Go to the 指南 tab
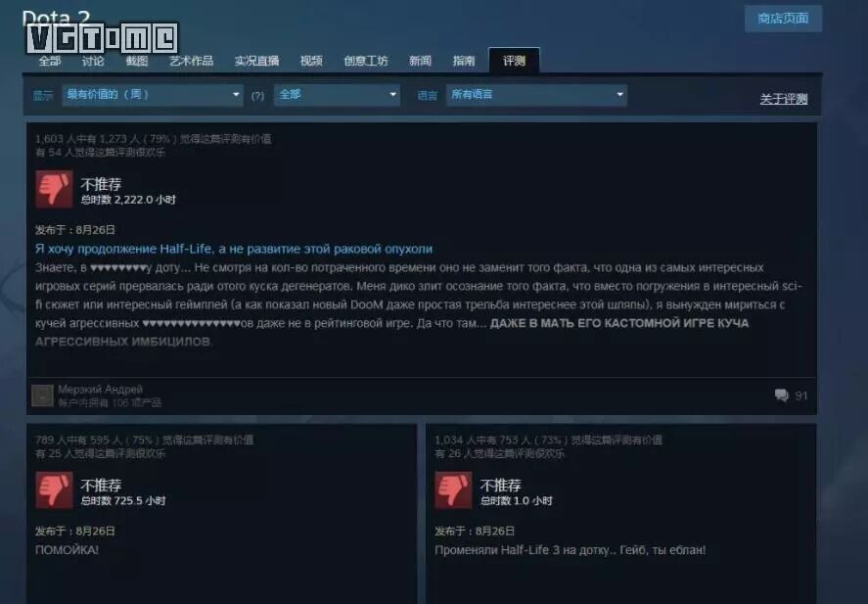The width and height of the screenshot is (868, 604). (463, 61)
